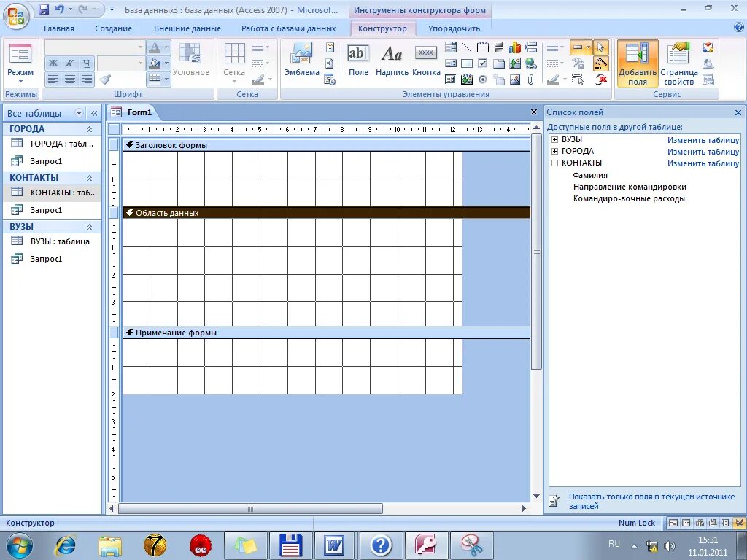Toggle the Control Wizards button

point(601,63)
